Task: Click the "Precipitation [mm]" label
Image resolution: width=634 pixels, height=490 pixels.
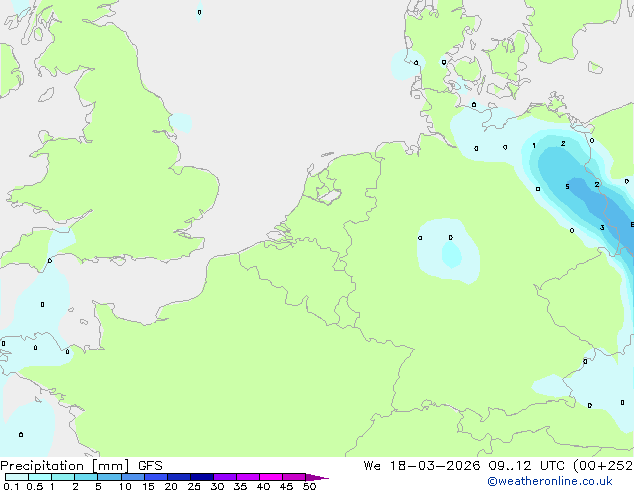Action: pyautogui.click(x=64, y=466)
